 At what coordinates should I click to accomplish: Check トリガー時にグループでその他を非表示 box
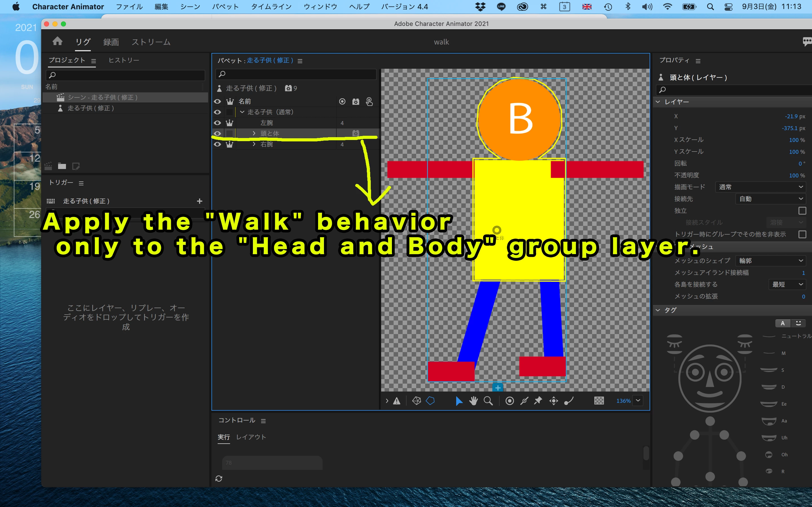[802, 234]
